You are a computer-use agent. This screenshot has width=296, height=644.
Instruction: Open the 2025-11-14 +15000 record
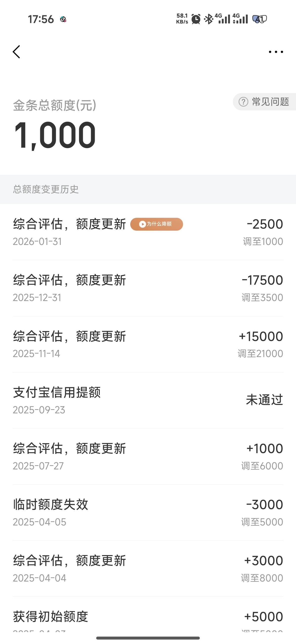coord(148,344)
